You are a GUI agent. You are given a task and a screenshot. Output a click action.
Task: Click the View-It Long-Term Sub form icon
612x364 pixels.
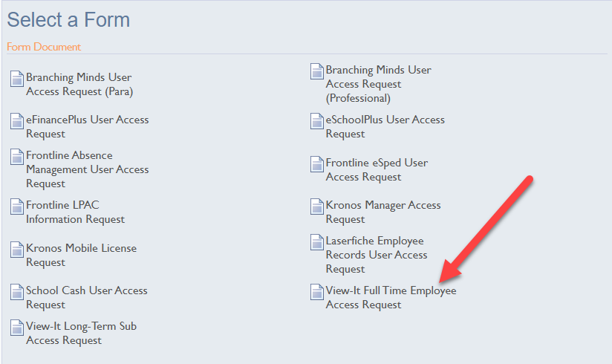(x=17, y=328)
